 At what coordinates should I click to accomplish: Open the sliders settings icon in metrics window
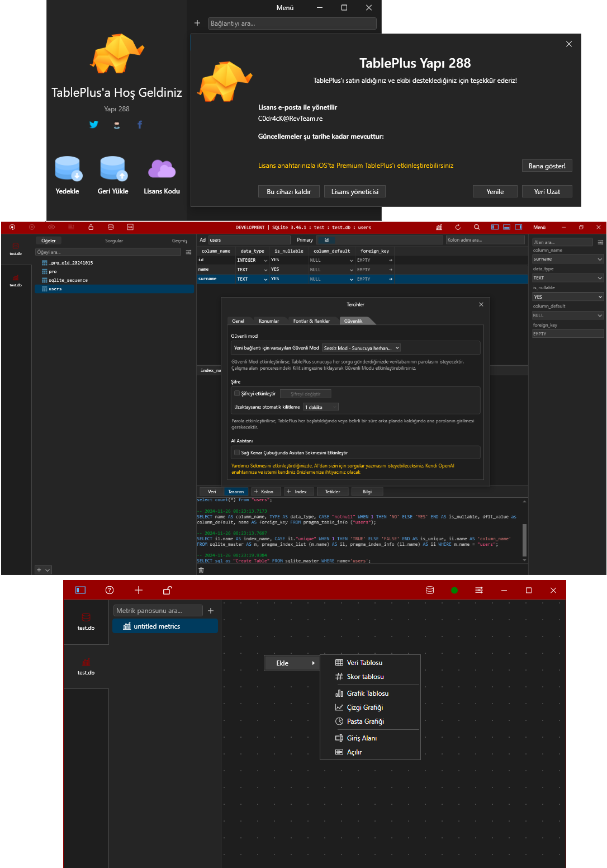click(479, 590)
